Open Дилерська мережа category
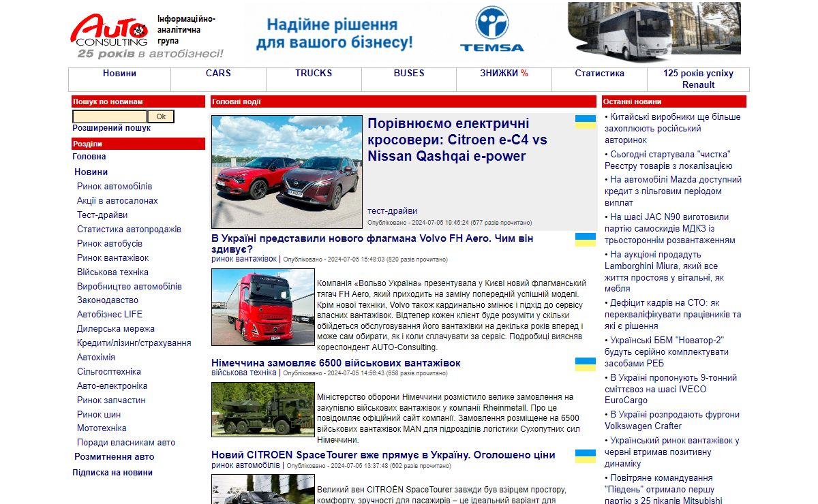Viewport: 818px width, 504px height. (x=116, y=329)
